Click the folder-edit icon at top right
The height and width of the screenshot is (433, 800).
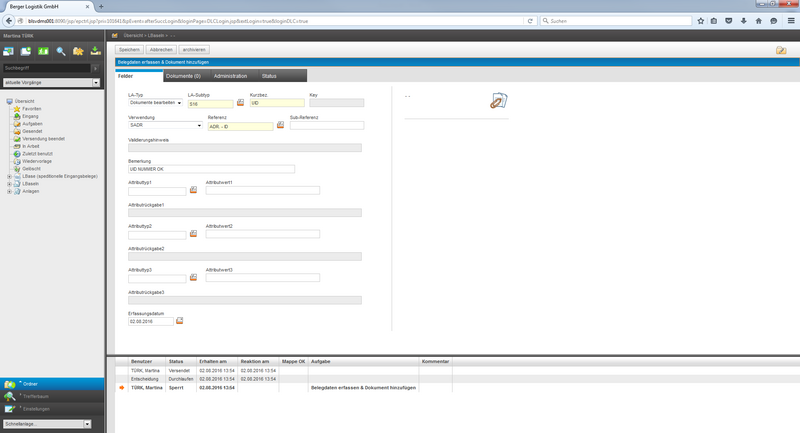[x=781, y=50]
